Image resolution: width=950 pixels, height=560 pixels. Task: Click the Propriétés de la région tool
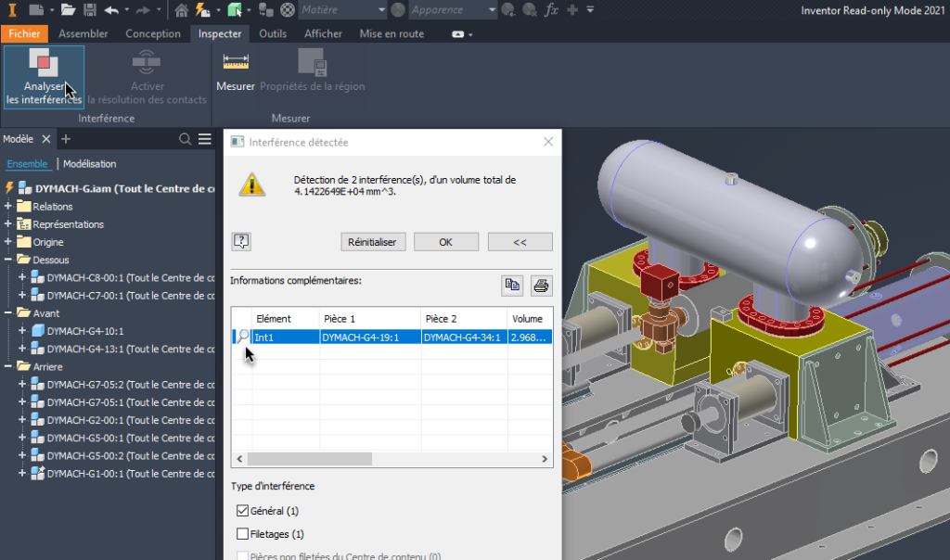[x=315, y=74]
